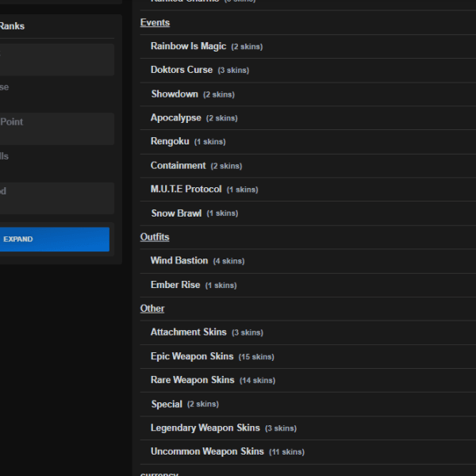Select Wind Bastion outfits row

308,261
